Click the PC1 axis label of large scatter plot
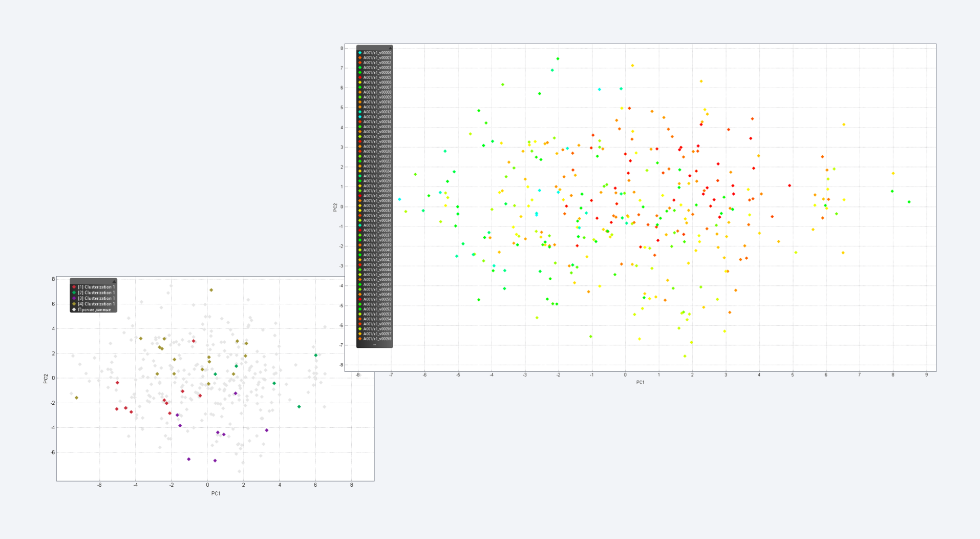Image resolution: width=980 pixels, height=539 pixels. point(640,382)
